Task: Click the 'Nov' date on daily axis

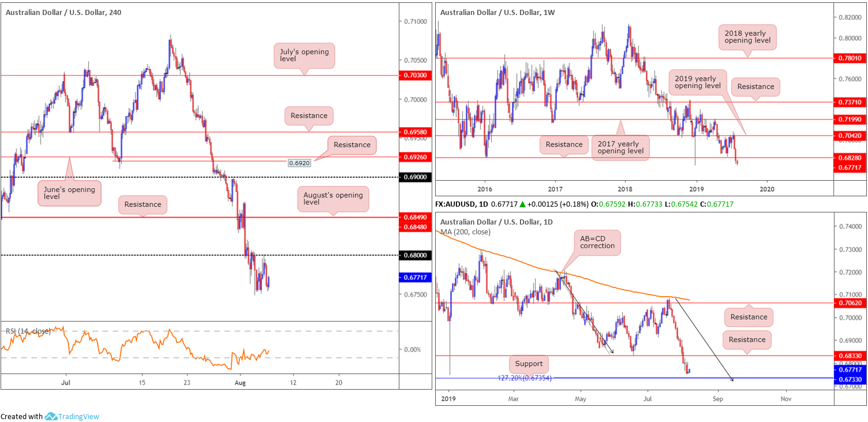Action: [785, 398]
